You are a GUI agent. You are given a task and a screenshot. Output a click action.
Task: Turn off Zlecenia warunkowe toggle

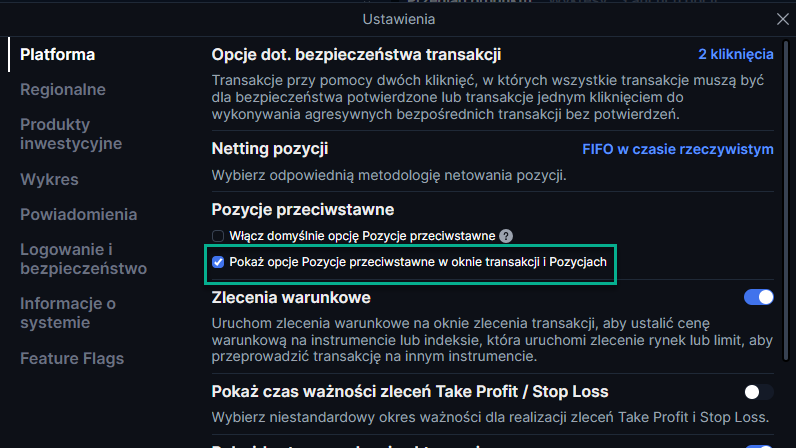pyautogui.click(x=758, y=297)
